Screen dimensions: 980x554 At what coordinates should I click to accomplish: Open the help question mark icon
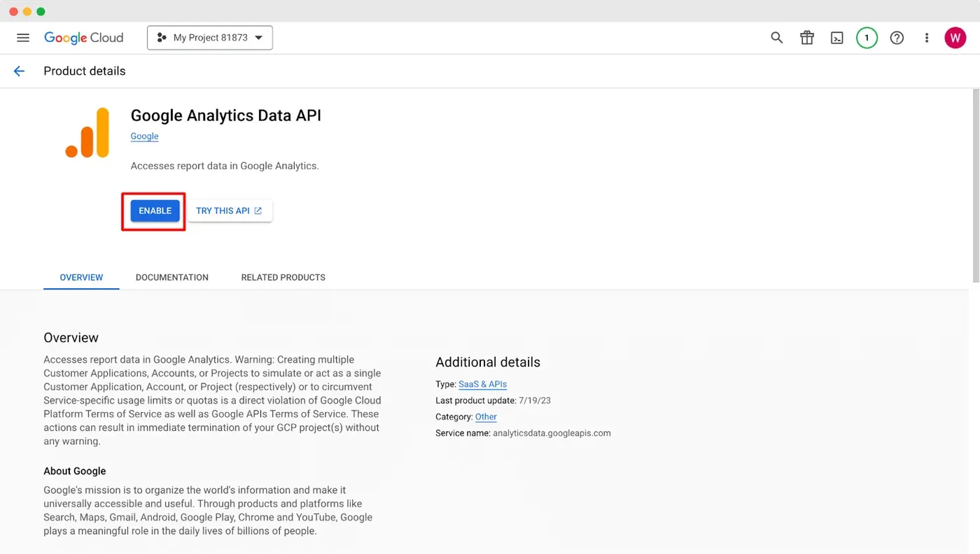click(897, 38)
